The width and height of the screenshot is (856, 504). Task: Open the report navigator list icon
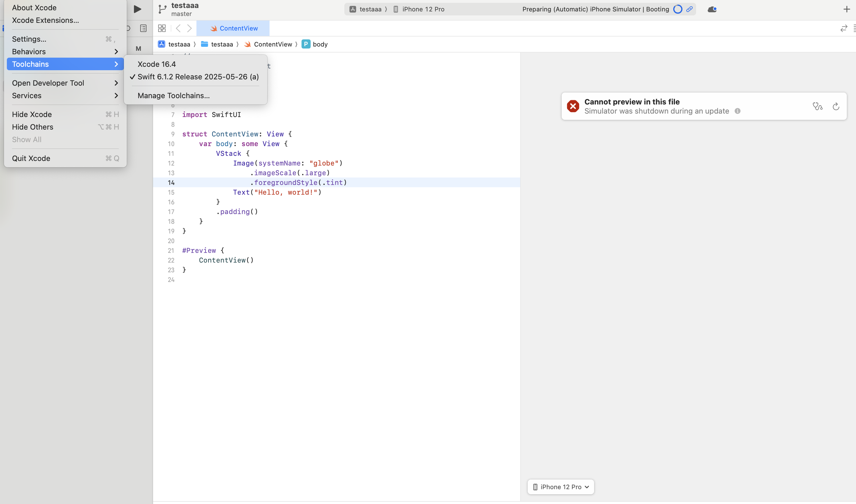[143, 28]
